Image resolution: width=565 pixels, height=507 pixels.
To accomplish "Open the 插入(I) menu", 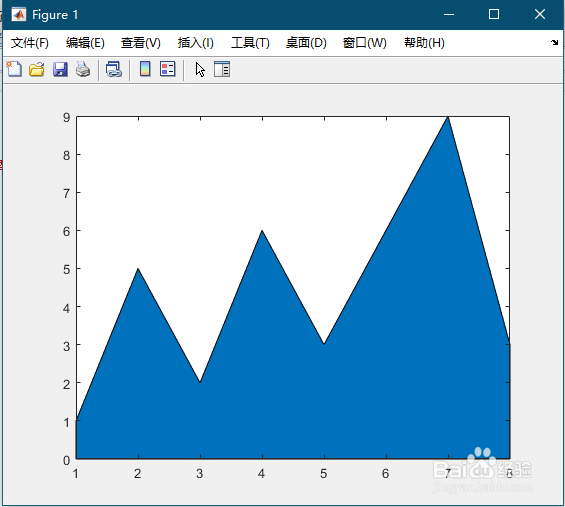I will [x=196, y=43].
